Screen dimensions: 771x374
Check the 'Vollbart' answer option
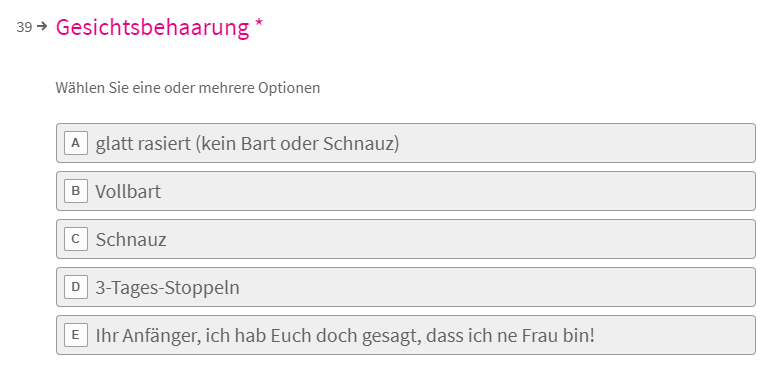(x=406, y=191)
